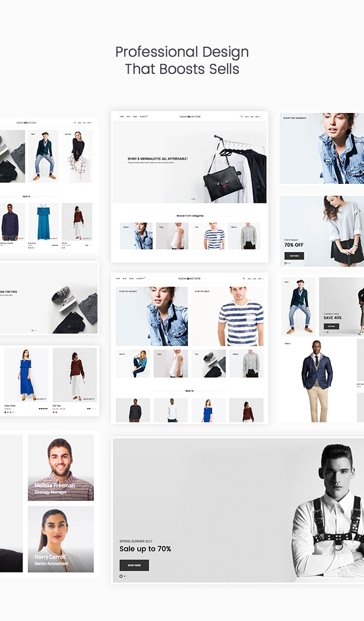Open blue off-shoulder dress under New In, center mockup
The image size is (364, 621).
point(209,410)
